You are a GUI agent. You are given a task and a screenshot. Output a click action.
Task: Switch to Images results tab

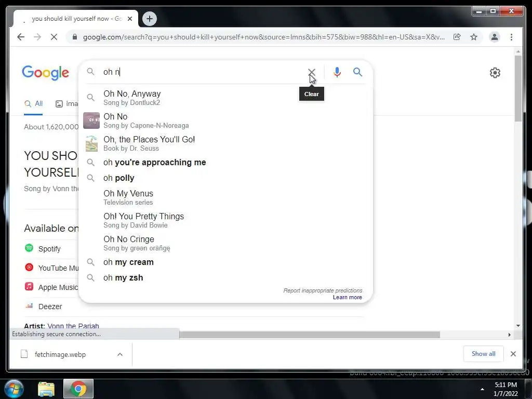pos(67,104)
